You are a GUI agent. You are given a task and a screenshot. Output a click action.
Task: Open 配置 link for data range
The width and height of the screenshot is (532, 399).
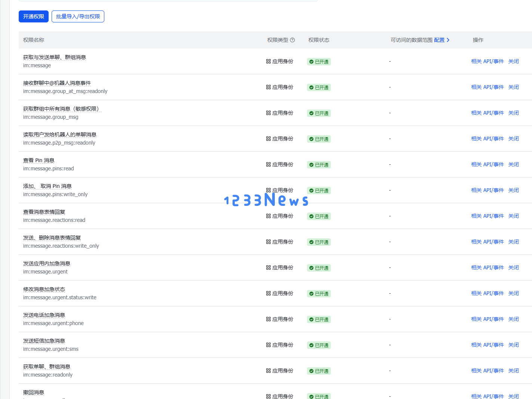point(439,40)
